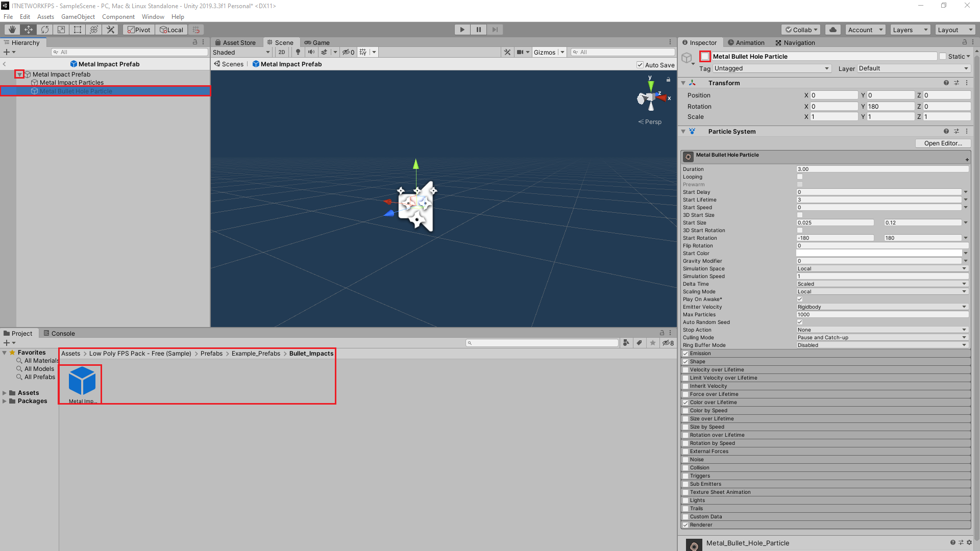Click the cloud services icon next to Collab

coord(833,30)
